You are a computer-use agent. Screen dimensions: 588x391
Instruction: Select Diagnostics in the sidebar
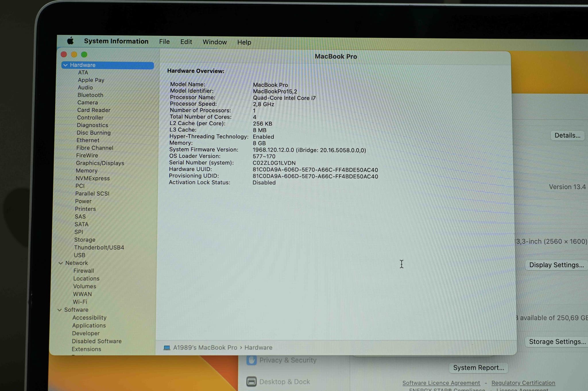pos(92,125)
